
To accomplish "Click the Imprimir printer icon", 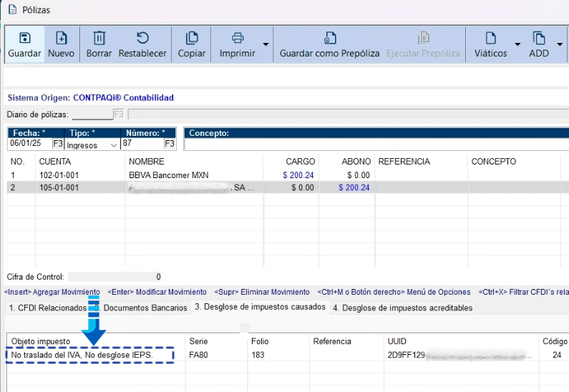I will click(238, 39).
